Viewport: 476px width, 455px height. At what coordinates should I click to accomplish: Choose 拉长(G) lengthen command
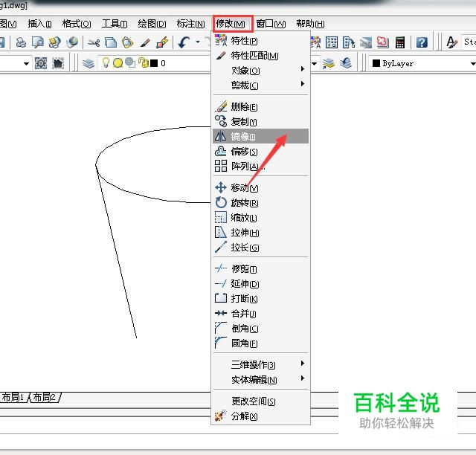[x=261, y=248]
